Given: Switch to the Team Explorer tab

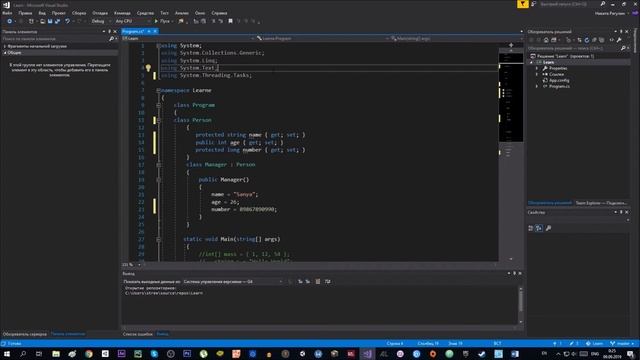Looking at the screenshot, I should coord(600,203).
